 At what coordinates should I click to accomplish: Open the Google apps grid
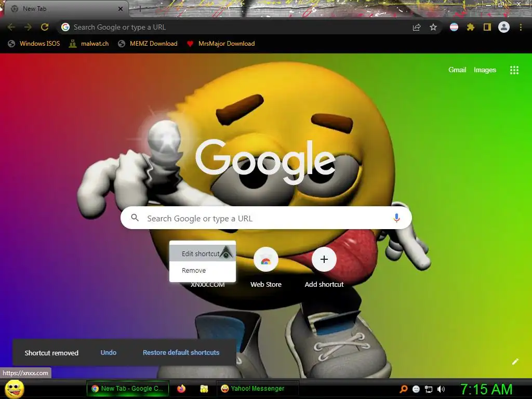514,70
